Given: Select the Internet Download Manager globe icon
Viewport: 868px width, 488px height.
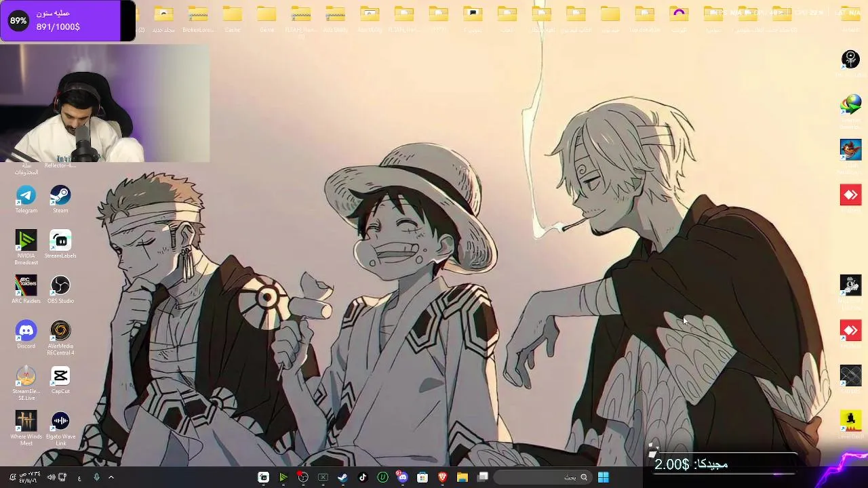Looking at the screenshot, I should (850, 105).
